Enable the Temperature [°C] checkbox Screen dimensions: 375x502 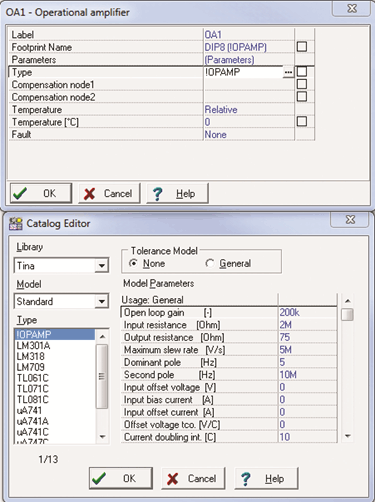(302, 121)
